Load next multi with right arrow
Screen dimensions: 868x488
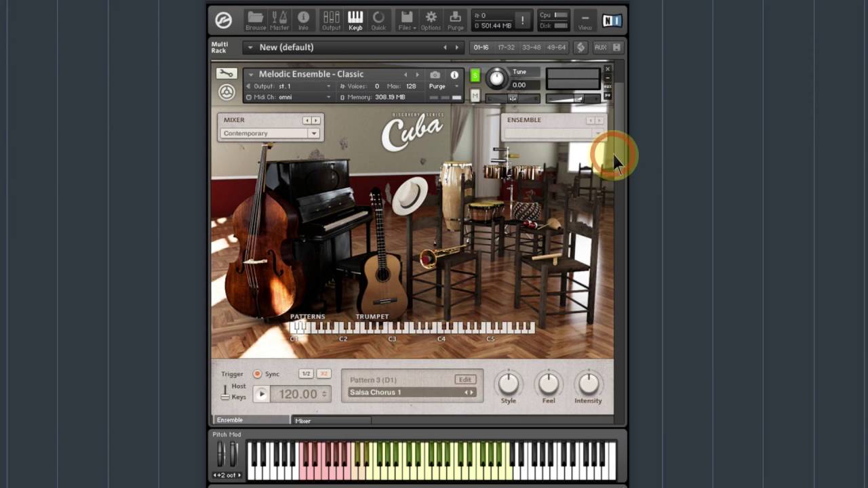click(457, 47)
